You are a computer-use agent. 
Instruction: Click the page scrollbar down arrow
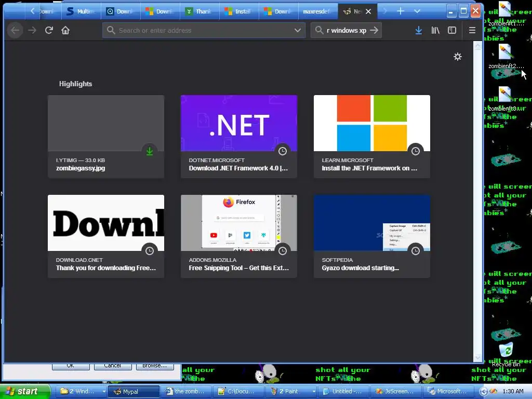(478, 357)
